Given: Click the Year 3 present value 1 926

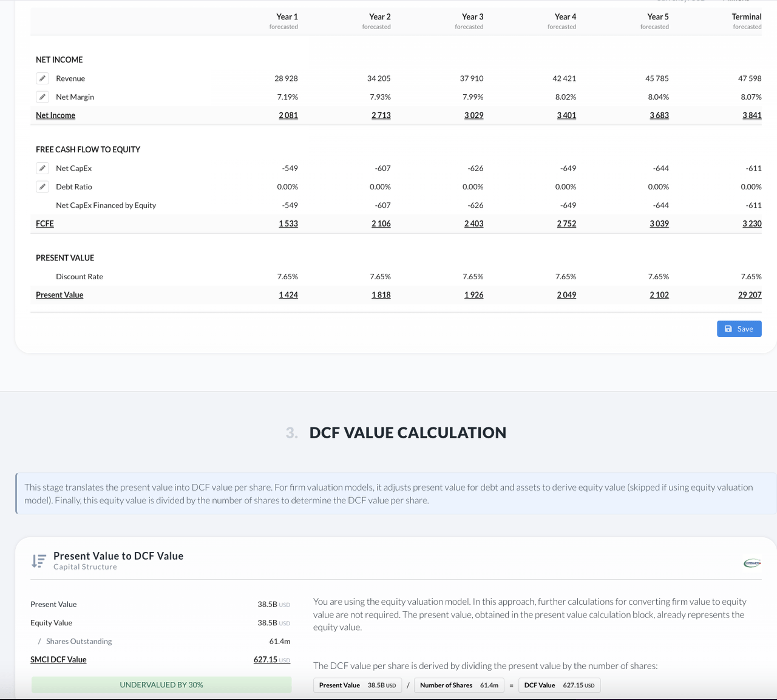Looking at the screenshot, I should click(x=473, y=295).
